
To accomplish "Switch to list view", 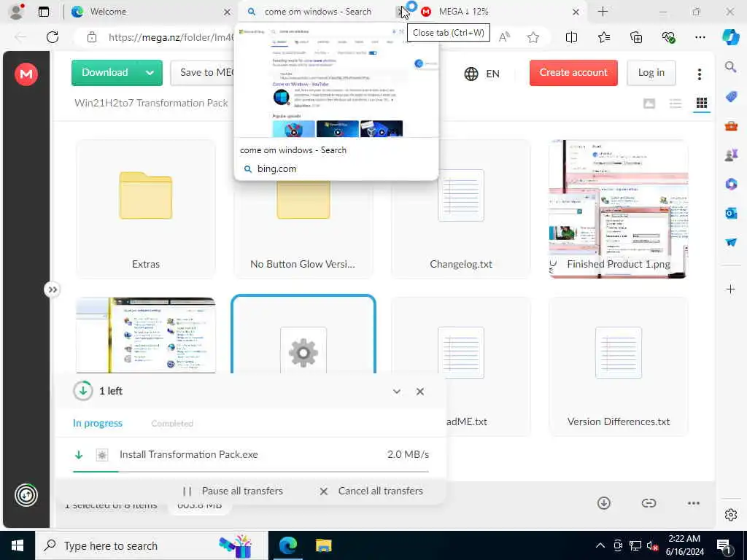I will click(x=675, y=104).
